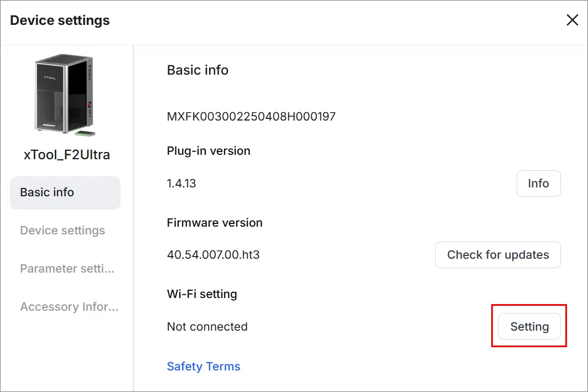The width and height of the screenshot is (588, 392).
Task: Check for firmware updates
Action: pos(498,255)
